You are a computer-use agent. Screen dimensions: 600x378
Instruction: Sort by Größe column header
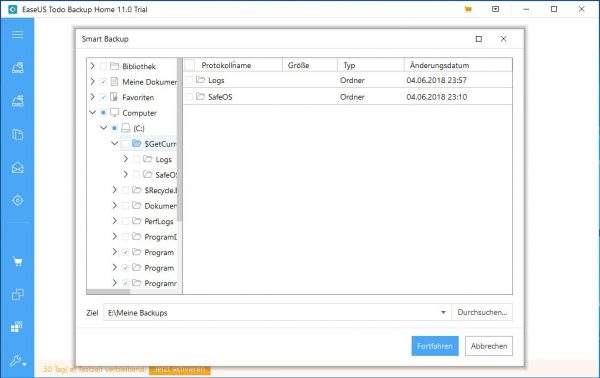click(x=310, y=65)
